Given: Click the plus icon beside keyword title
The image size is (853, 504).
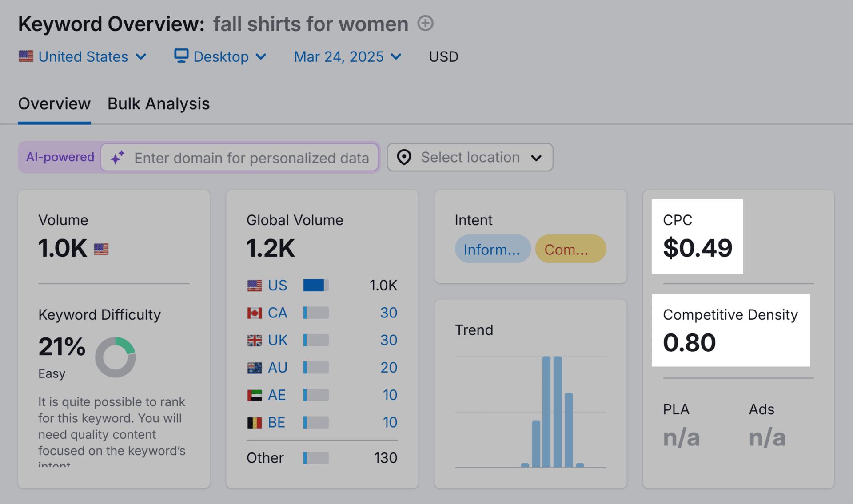Looking at the screenshot, I should 425,23.
